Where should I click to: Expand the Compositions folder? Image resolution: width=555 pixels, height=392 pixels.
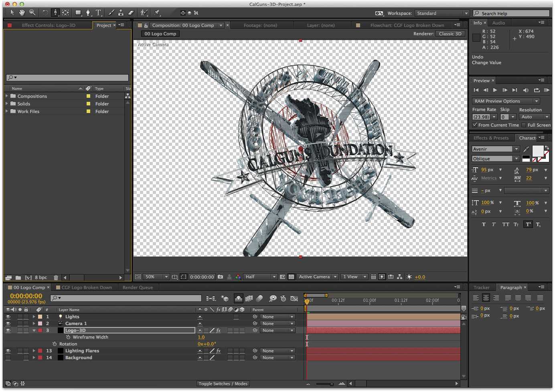7,96
